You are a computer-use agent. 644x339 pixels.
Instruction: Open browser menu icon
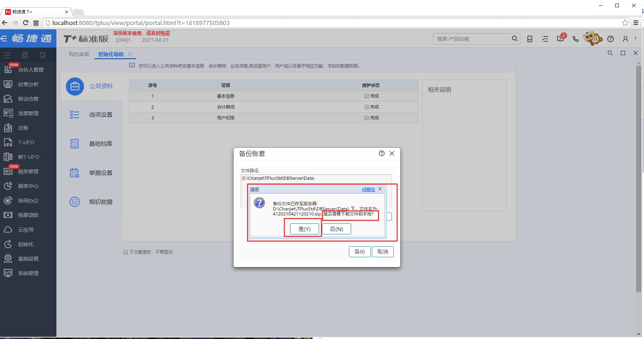pos(636,23)
